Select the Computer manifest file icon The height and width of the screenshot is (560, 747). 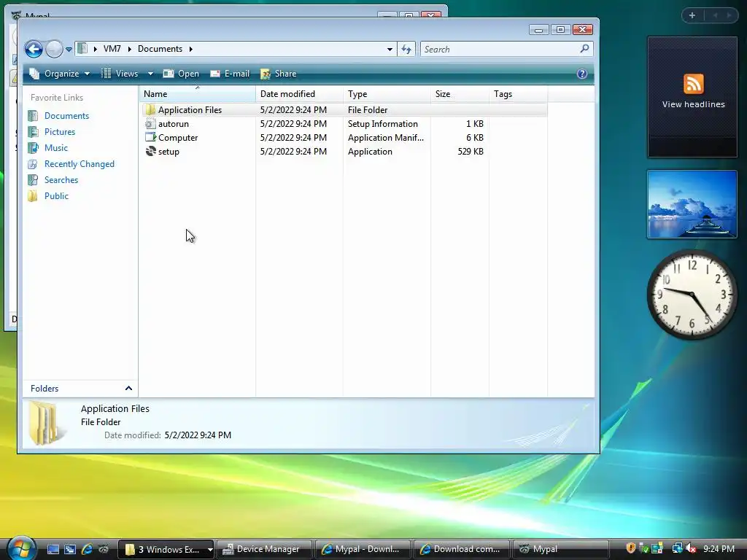150,138
